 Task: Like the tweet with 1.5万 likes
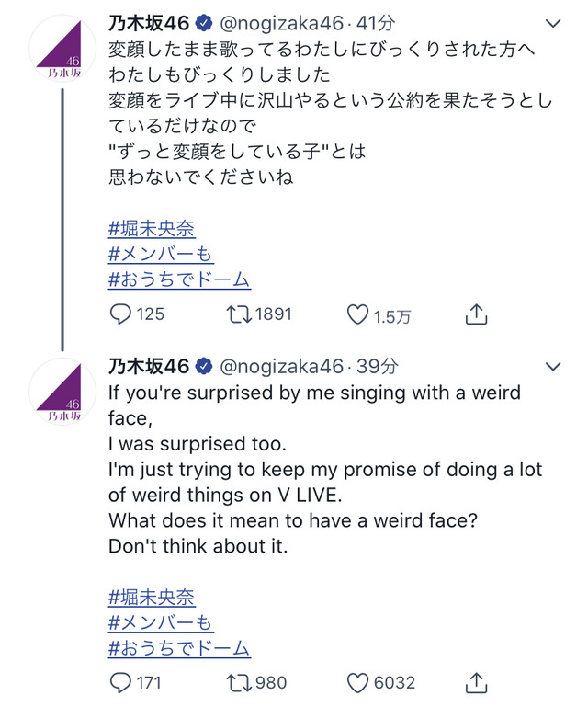click(357, 314)
